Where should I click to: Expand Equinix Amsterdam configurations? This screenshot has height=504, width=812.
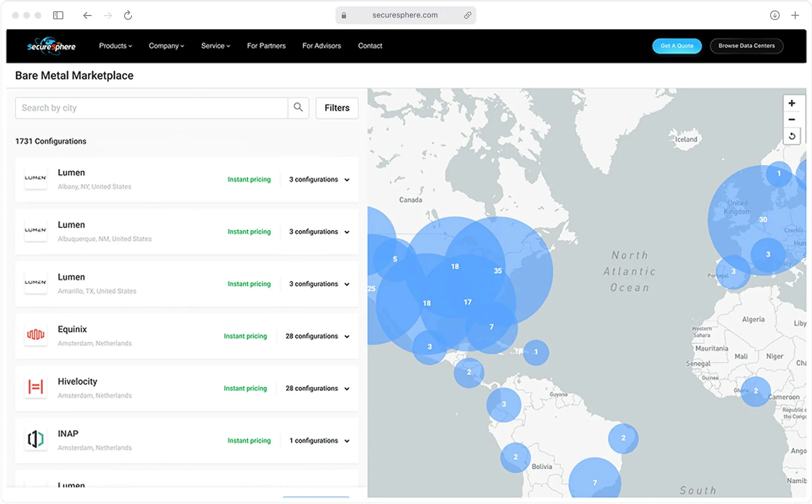pos(346,336)
